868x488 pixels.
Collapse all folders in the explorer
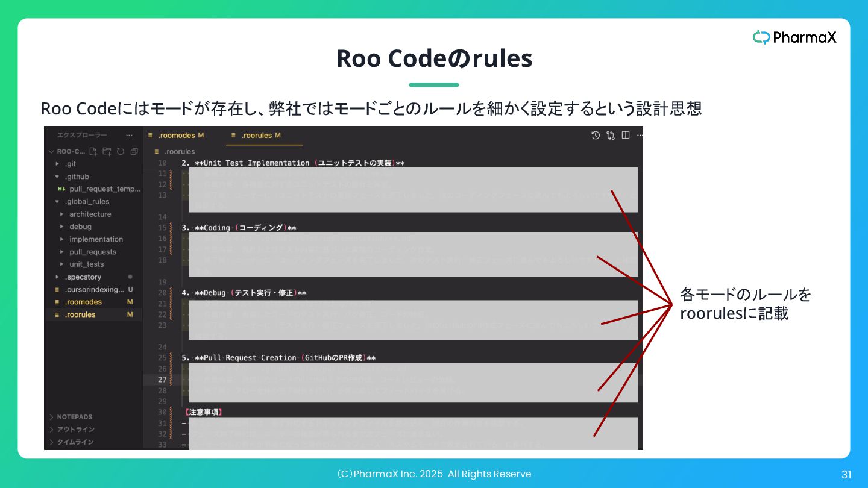tap(134, 151)
